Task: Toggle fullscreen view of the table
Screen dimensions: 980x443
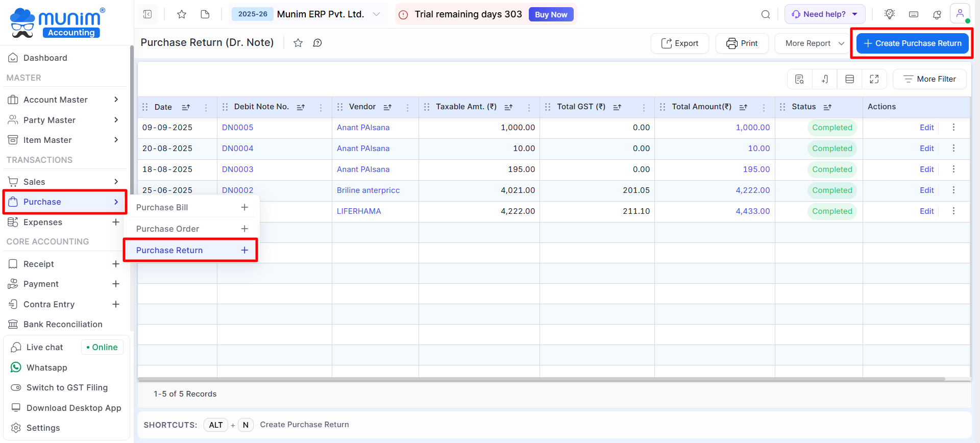Action: tap(874, 79)
